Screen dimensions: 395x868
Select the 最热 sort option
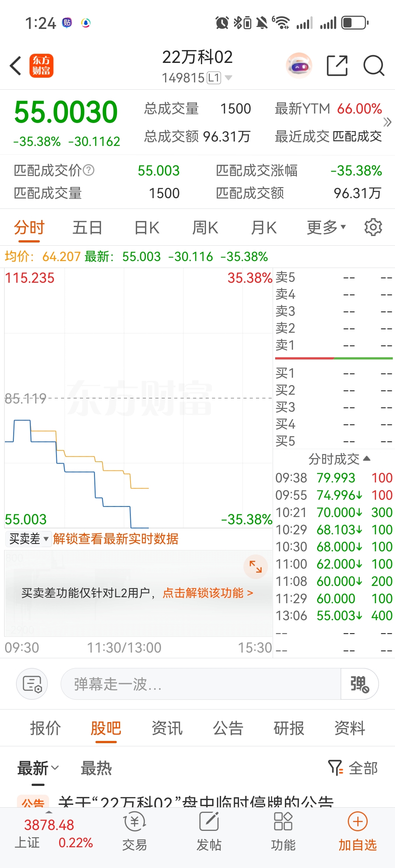(96, 768)
